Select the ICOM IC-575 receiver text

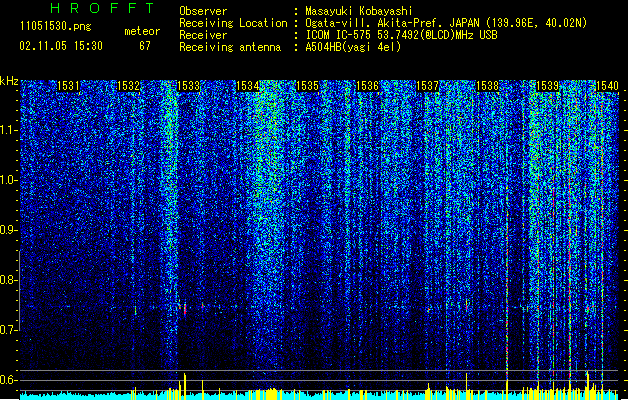(x=402, y=35)
